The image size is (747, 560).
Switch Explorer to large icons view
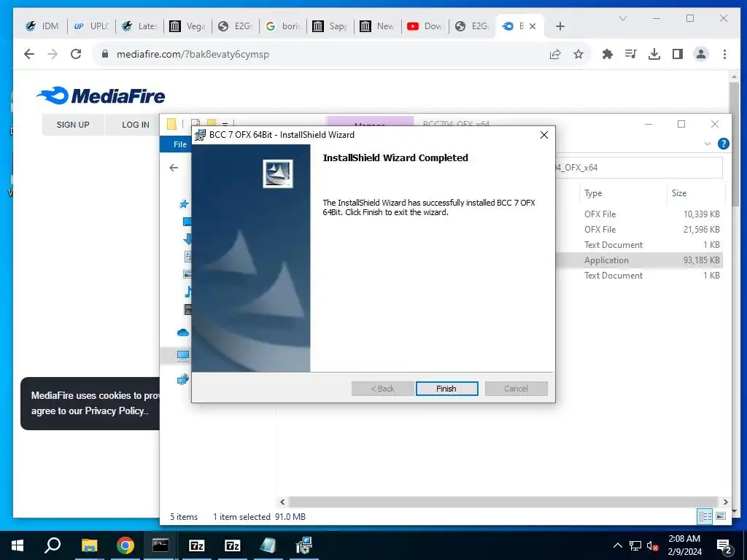click(x=721, y=516)
